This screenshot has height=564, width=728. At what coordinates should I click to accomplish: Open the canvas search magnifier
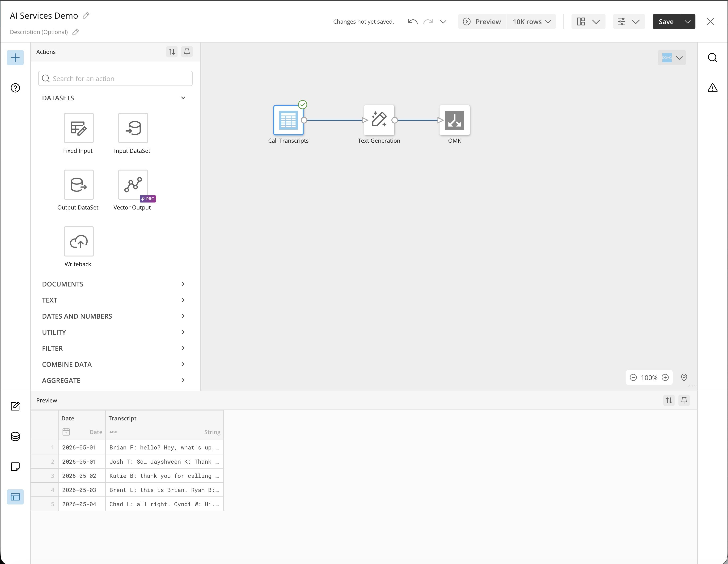pyautogui.click(x=712, y=58)
